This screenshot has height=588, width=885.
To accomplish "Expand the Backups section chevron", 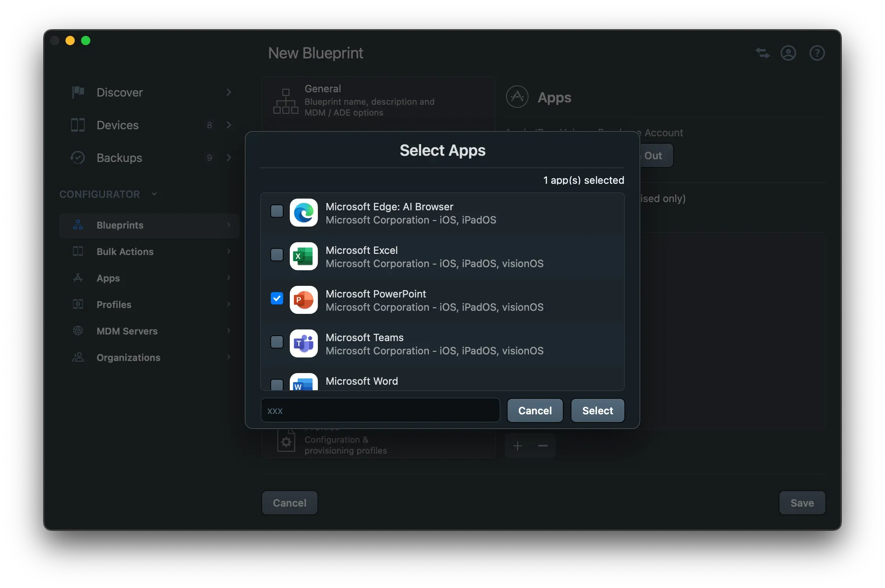I will 229,158.
